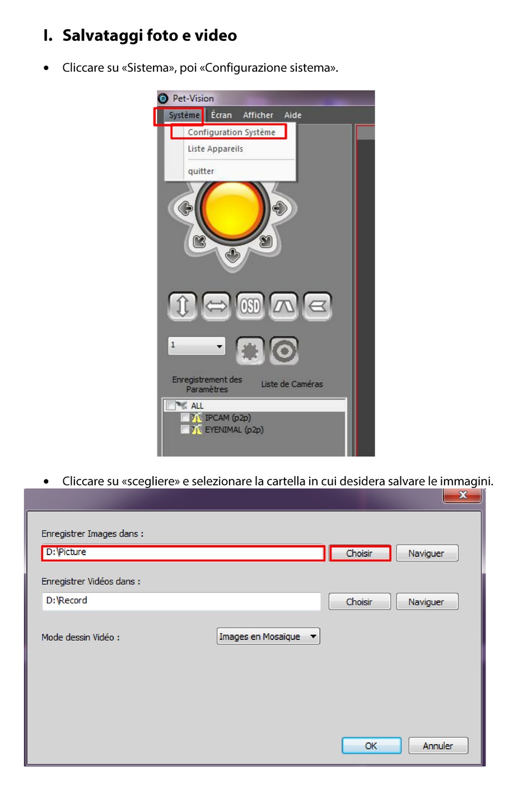Open the camera list target icon
This screenshot has width=532, height=795.
284,351
